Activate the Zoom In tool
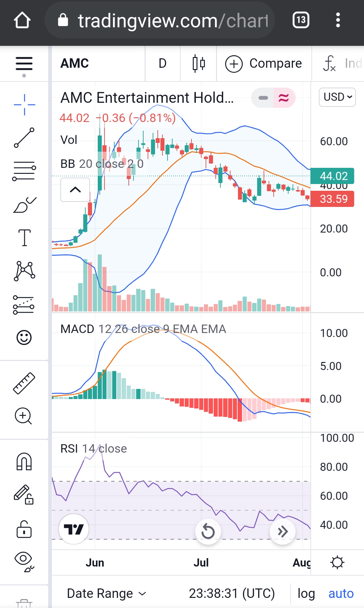This screenshot has width=364, height=608. tap(23, 416)
